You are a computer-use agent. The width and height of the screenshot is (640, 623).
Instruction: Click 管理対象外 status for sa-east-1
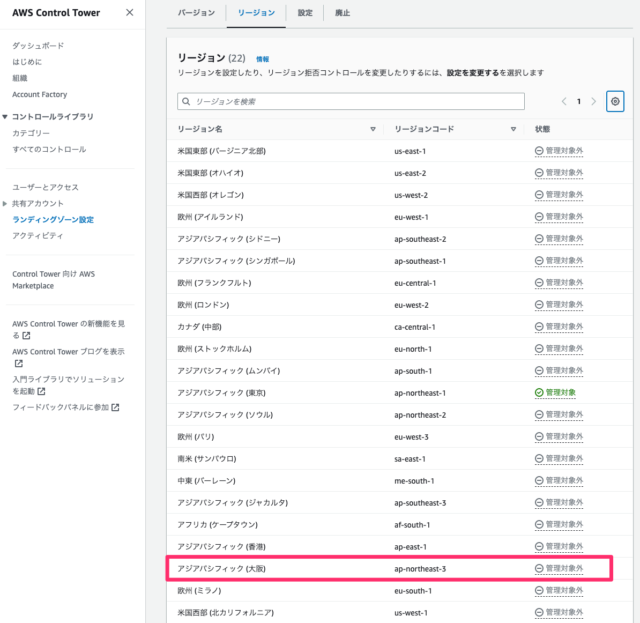pyautogui.click(x=559, y=458)
